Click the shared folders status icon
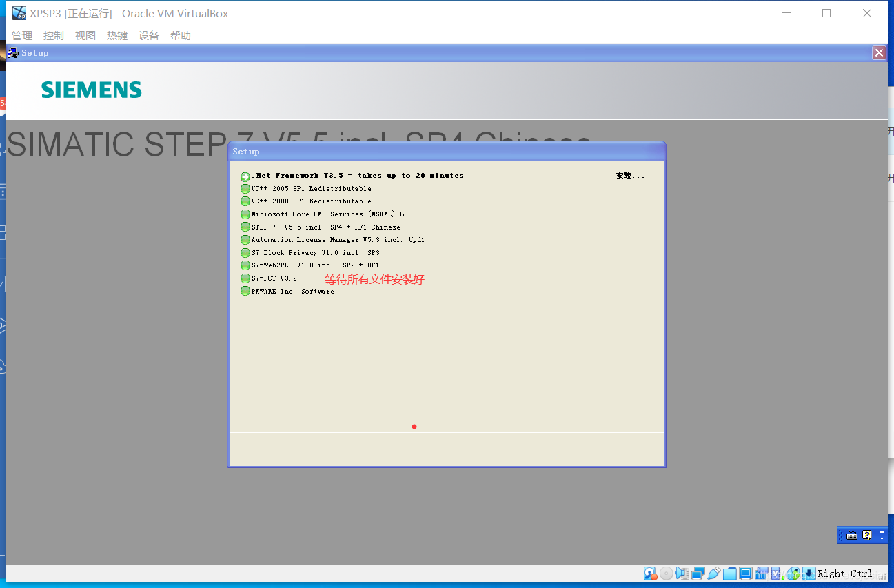 [729, 574]
